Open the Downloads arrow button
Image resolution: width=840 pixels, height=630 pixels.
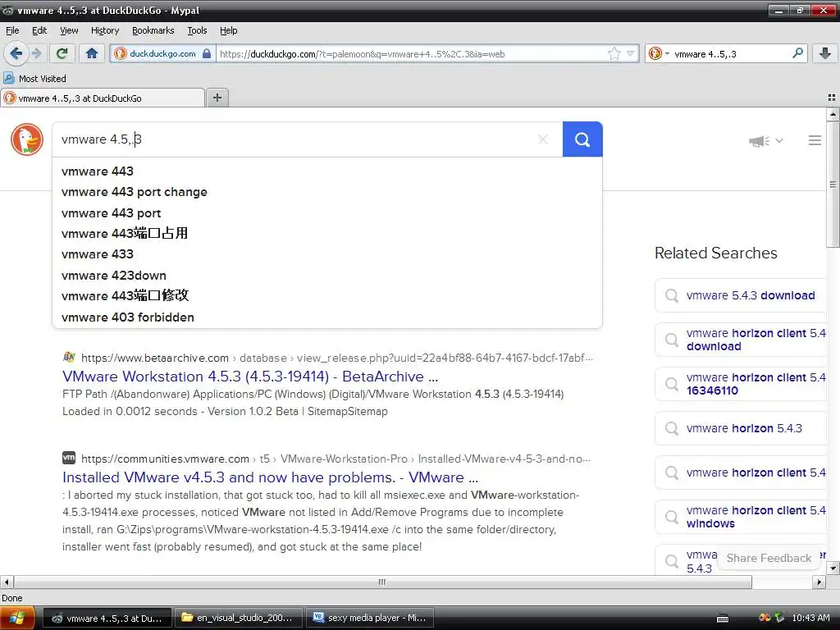coord(825,53)
